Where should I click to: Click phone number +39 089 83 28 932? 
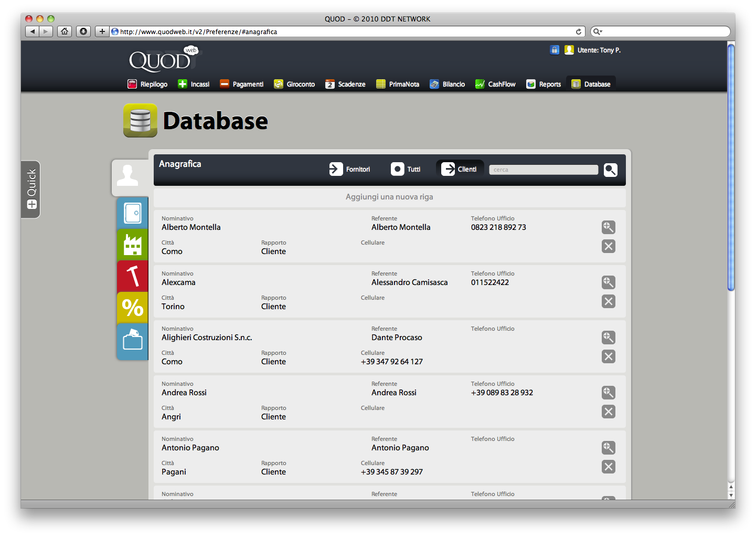(502, 393)
